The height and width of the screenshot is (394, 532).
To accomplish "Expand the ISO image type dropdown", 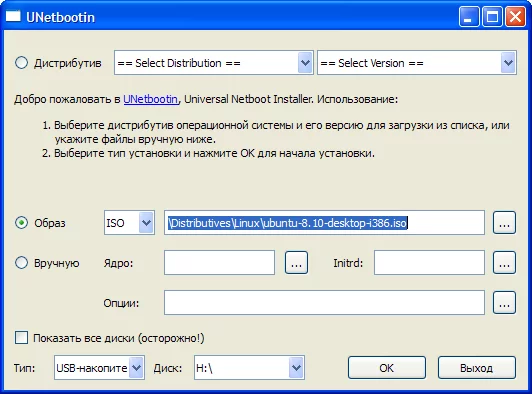I will [129, 223].
